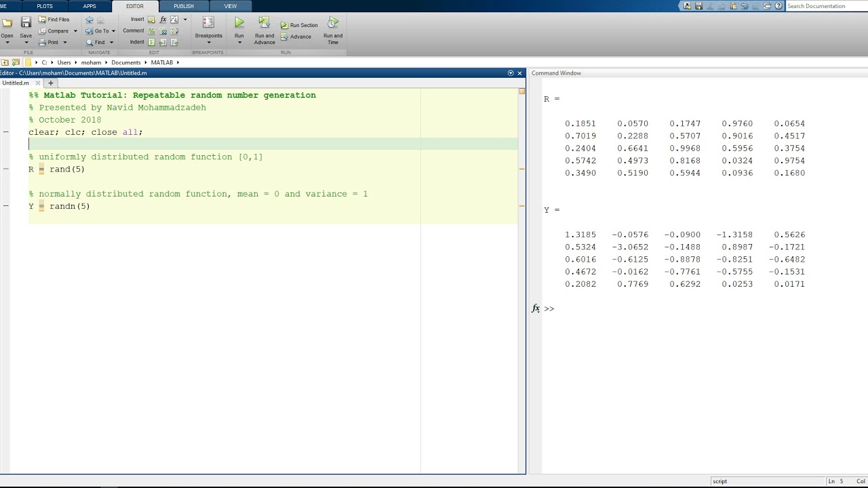Expand the Find dropdown arrow
This screenshot has width=868, height=488.
[111, 43]
